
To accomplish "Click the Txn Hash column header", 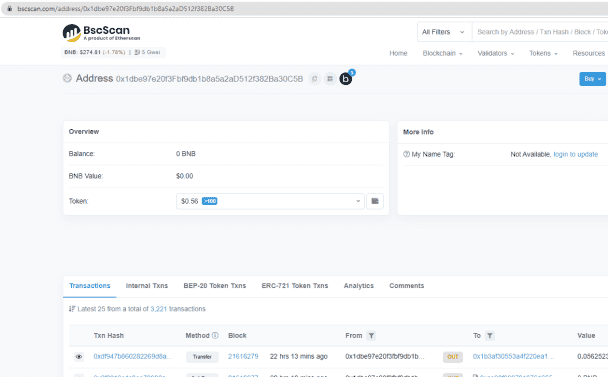I will pos(109,335).
